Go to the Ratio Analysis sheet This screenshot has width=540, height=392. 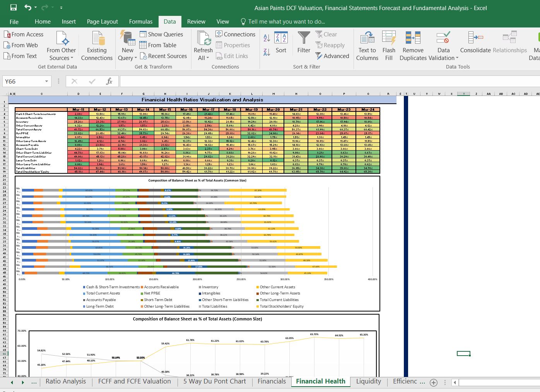coord(66,381)
